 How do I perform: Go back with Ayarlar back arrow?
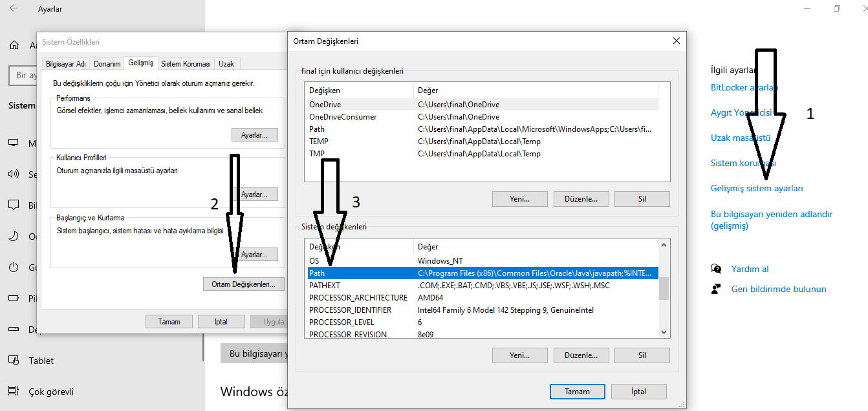(x=14, y=9)
